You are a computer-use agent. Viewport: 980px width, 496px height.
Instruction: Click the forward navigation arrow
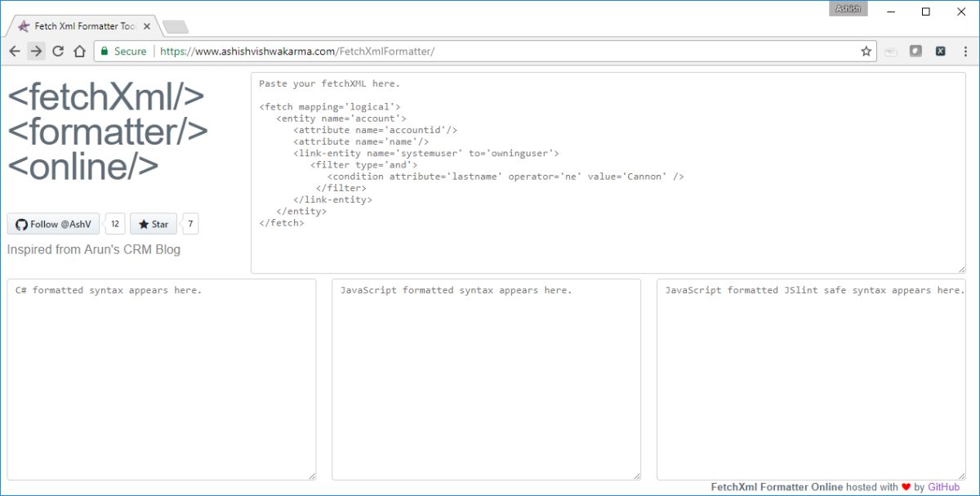tap(36, 51)
